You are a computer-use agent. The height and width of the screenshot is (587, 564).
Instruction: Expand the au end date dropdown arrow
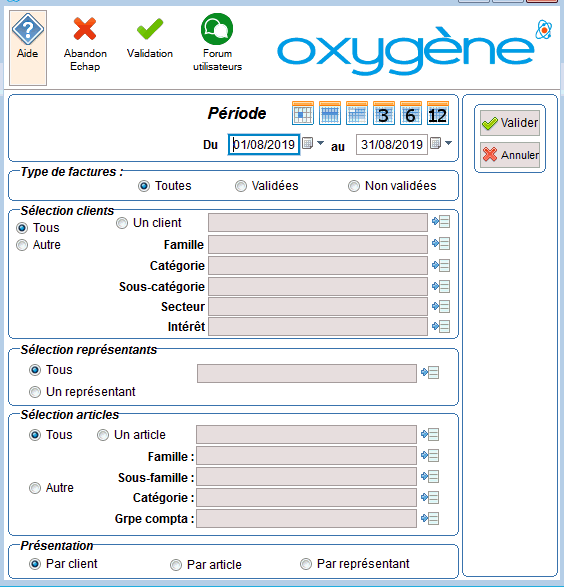pos(448,143)
